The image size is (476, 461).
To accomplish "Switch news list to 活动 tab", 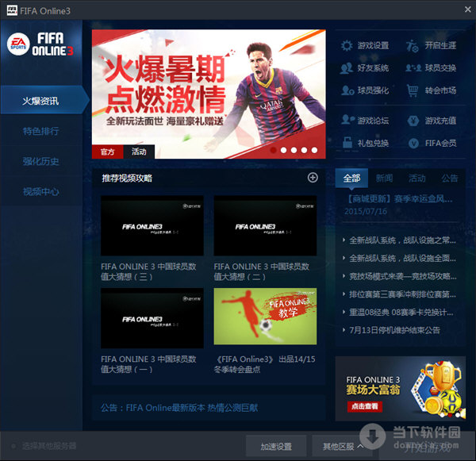I will click(416, 179).
